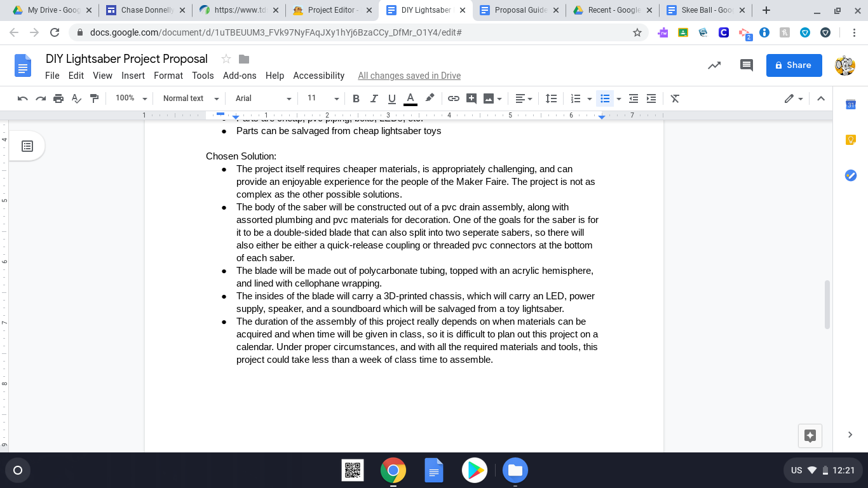Screen dimensions: 868x488
Task: Add a comment from the toolbar
Action: pos(471,98)
